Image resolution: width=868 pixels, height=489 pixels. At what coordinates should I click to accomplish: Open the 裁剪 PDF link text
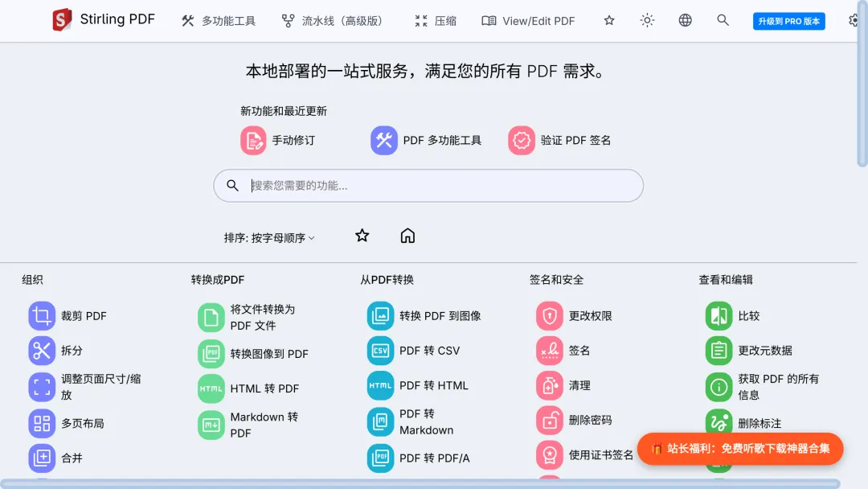tap(84, 315)
